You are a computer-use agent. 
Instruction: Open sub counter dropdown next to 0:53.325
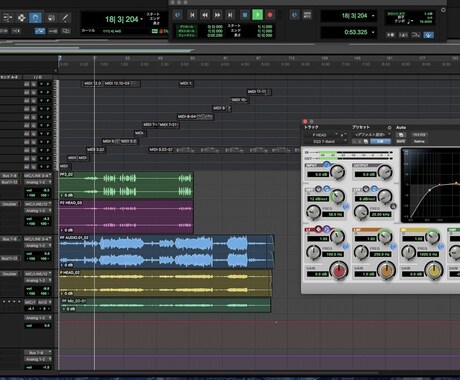click(x=373, y=32)
